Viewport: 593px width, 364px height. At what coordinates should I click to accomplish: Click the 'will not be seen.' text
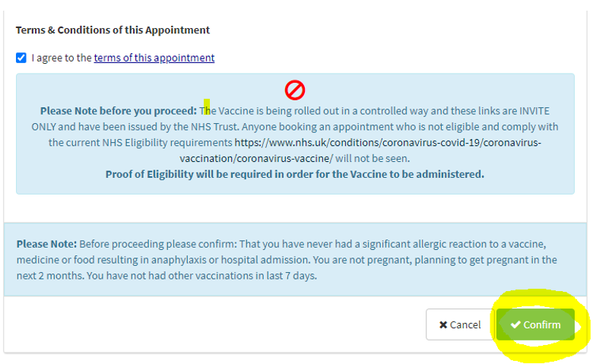coord(373,158)
